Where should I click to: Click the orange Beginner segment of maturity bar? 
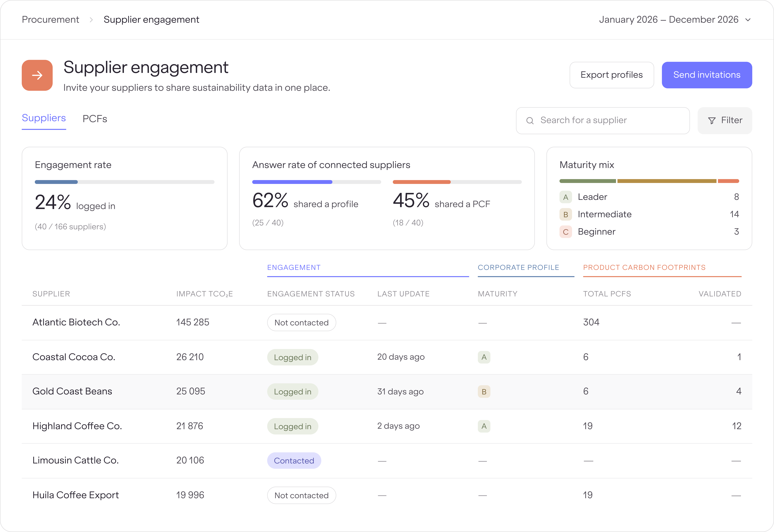[x=728, y=181]
